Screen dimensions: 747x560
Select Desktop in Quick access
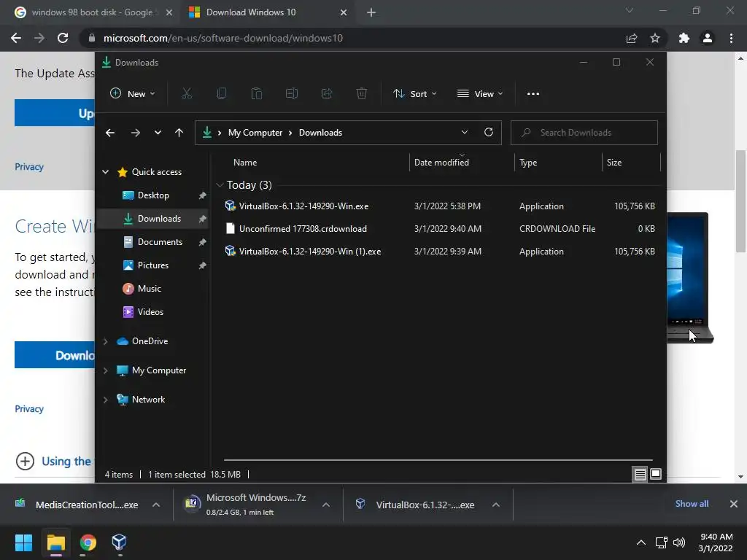point(153,195)
